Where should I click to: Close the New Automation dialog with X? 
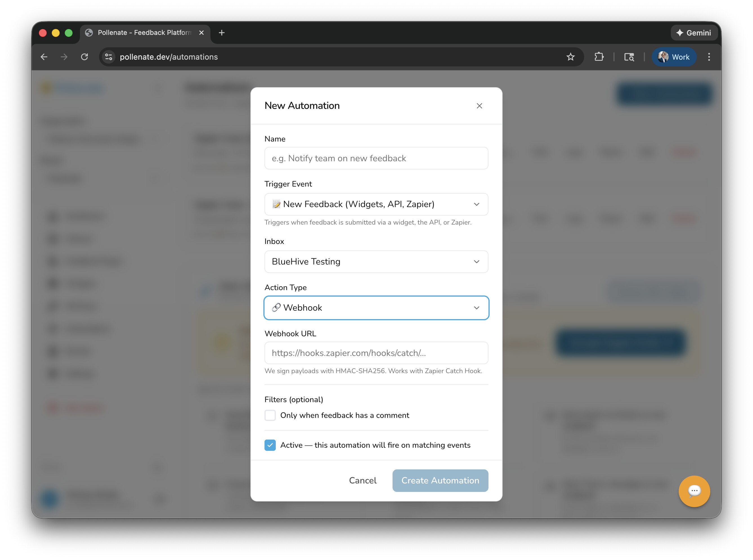(479, 106)
